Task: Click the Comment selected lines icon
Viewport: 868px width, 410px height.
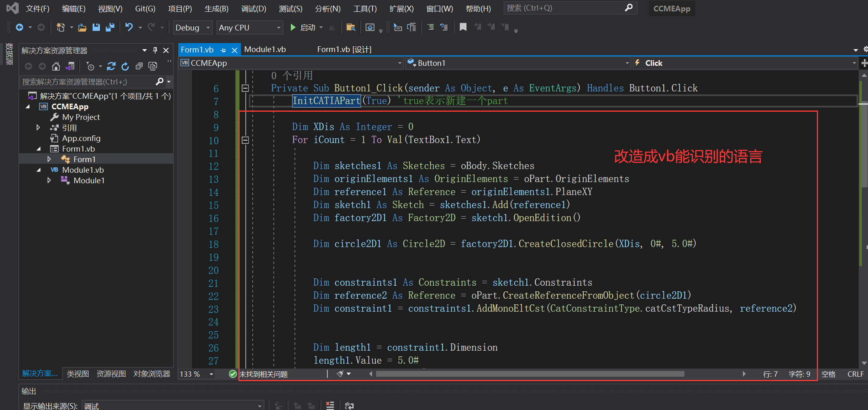Action: click(431, 28)
